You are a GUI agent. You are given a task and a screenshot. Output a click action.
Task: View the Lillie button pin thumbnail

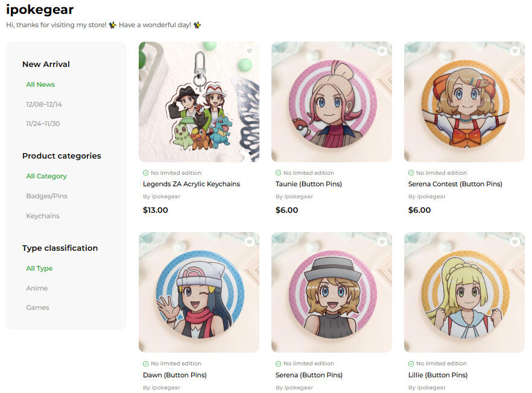tap(464, 292)
